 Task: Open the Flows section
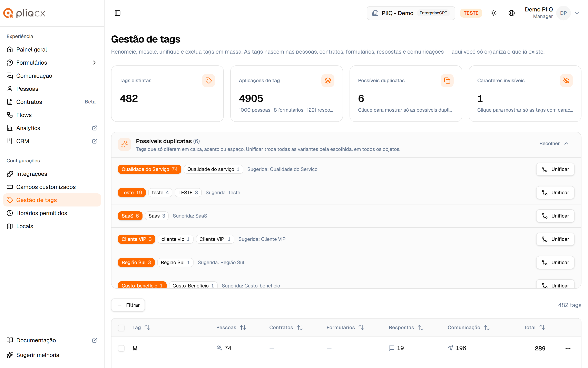(52, 115)
